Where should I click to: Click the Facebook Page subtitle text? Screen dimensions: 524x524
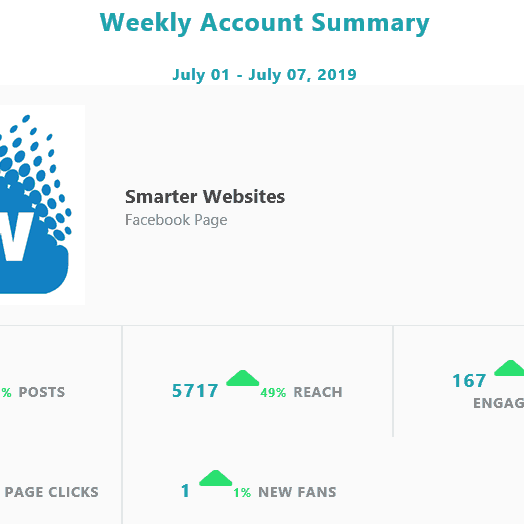point(176,220)
